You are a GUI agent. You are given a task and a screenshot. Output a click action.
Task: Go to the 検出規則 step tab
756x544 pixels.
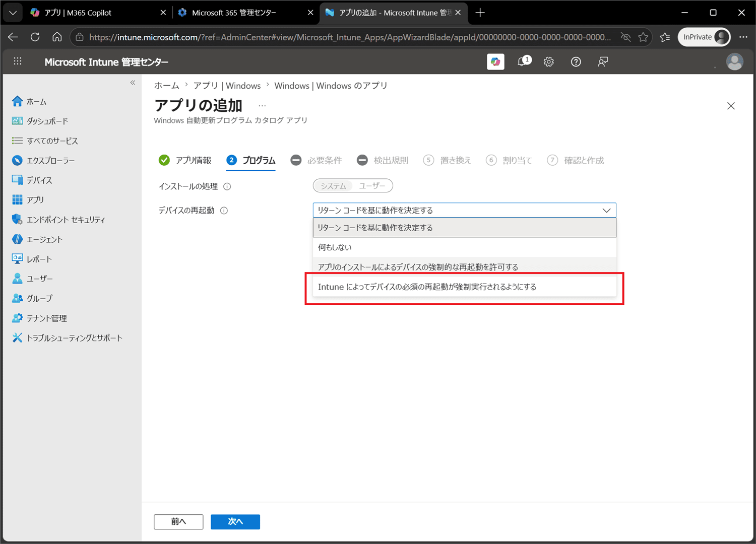[383, 160]
